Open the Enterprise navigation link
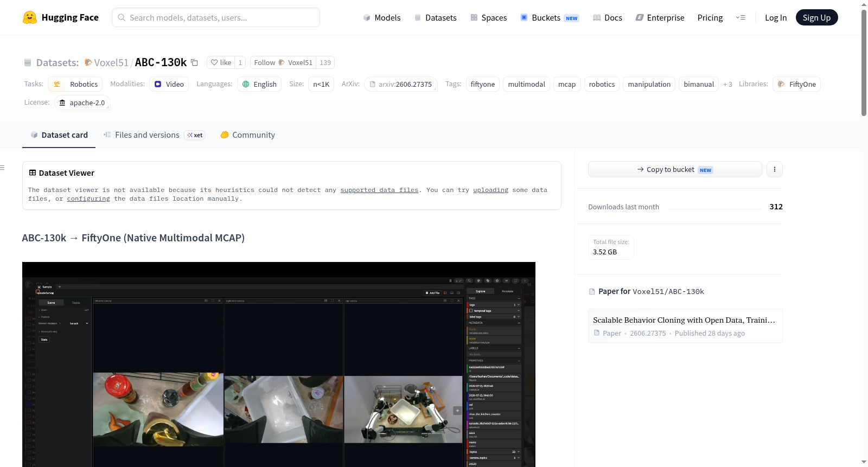868x467 pixels. pyautogui.click(x=660, y=18)
